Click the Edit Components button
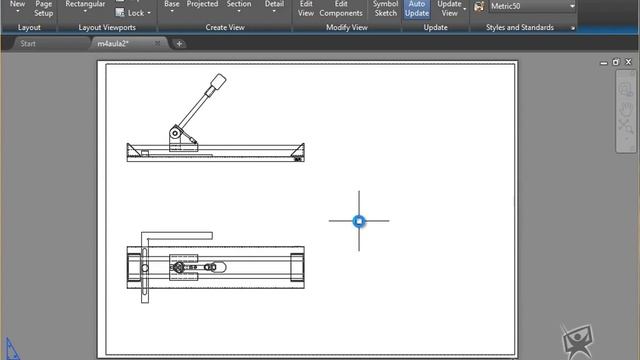Screen dimensions: 640x360 click(341, 8)
